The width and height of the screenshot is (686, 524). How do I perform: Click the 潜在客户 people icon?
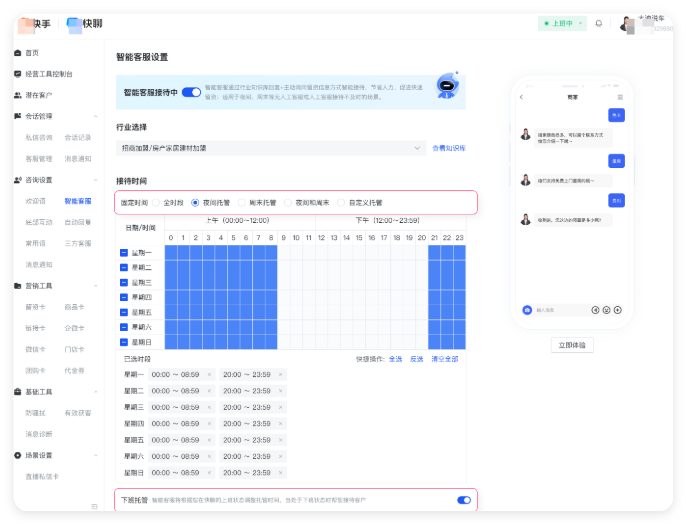18,95
